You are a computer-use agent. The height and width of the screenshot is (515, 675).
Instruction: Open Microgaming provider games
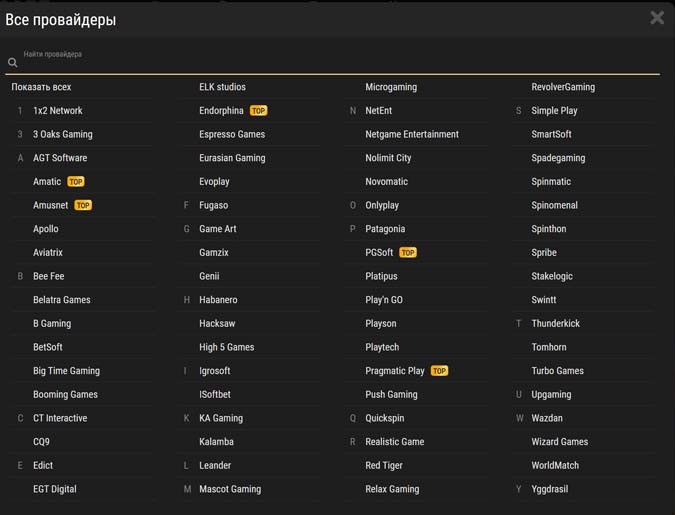391,87
